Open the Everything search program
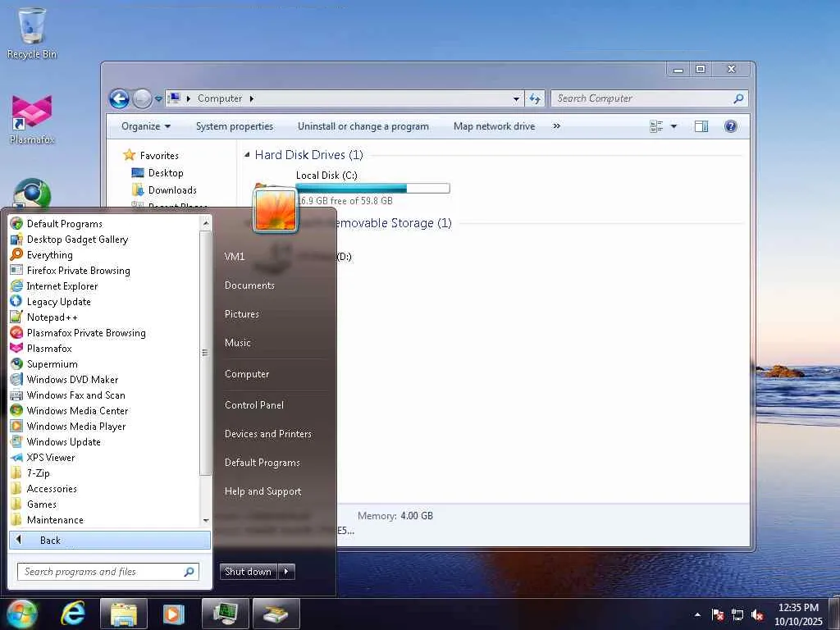 [x=42, y=254]
